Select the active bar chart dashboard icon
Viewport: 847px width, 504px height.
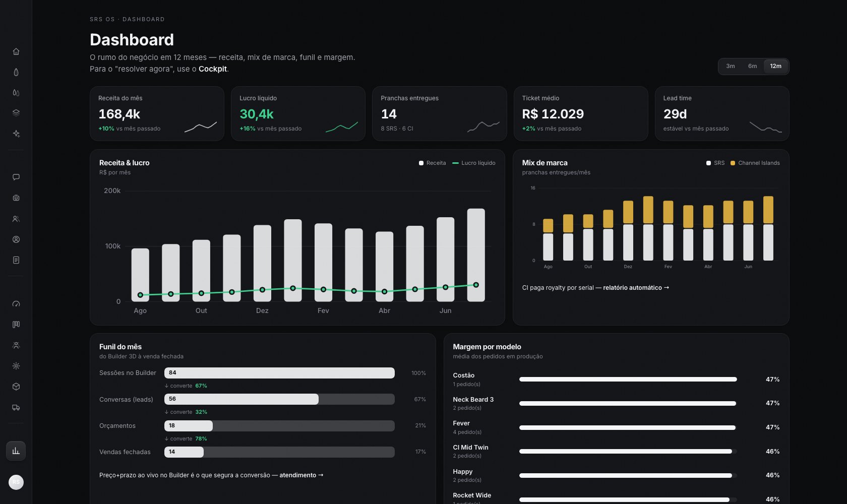click(x=16, y=451)
